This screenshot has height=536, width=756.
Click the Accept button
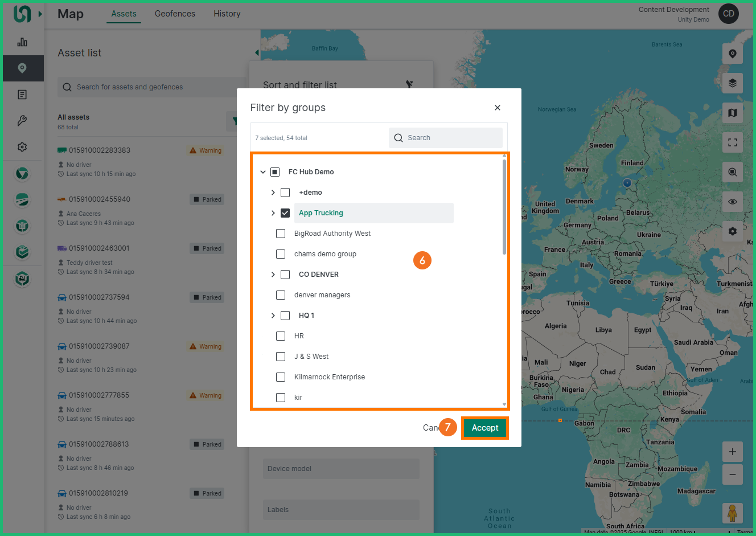pyautogui.click(x=484, y=428)
